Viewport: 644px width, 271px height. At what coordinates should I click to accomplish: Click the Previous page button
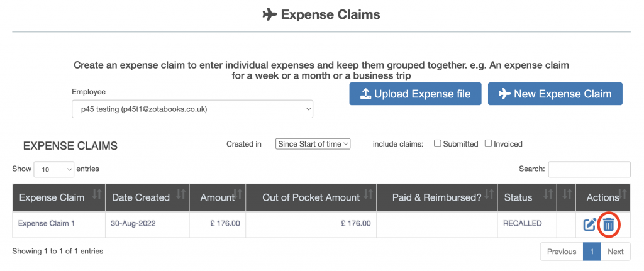(562, 252)
